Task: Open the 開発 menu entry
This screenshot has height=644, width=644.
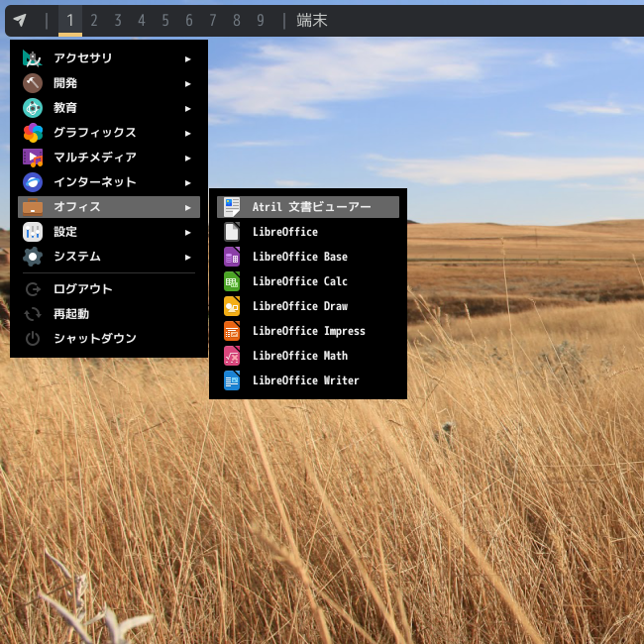Action: click(109, 83)
